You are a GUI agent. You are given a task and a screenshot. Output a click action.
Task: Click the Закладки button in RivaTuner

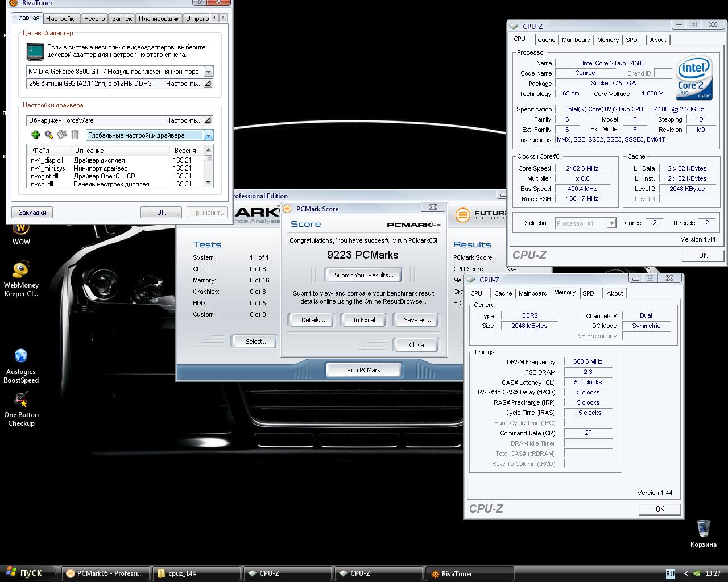(x=32, y=213)
